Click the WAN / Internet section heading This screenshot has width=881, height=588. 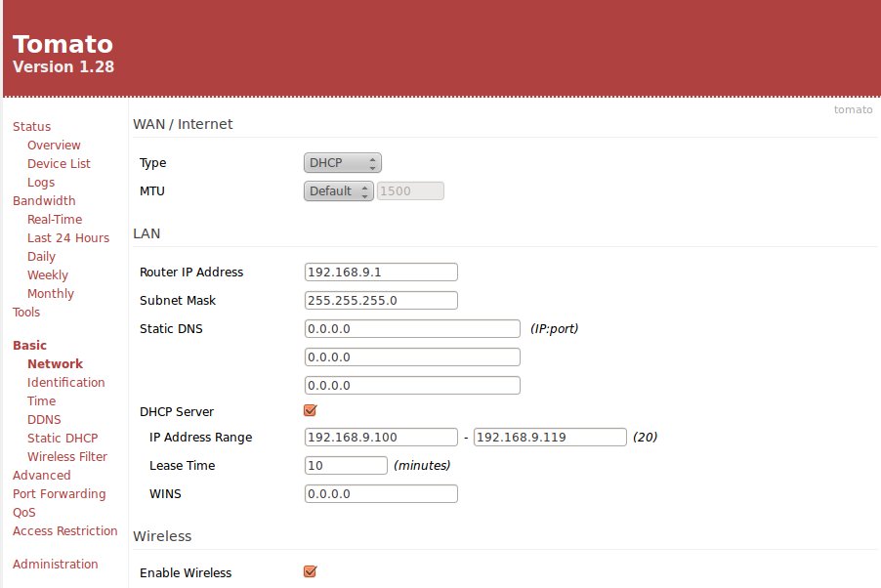(183, 124)
